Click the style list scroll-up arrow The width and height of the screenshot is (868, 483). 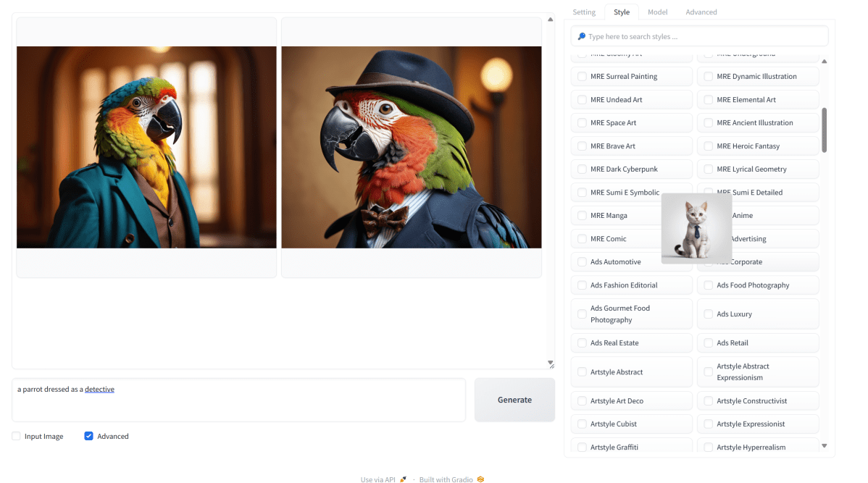click(824, 61)
